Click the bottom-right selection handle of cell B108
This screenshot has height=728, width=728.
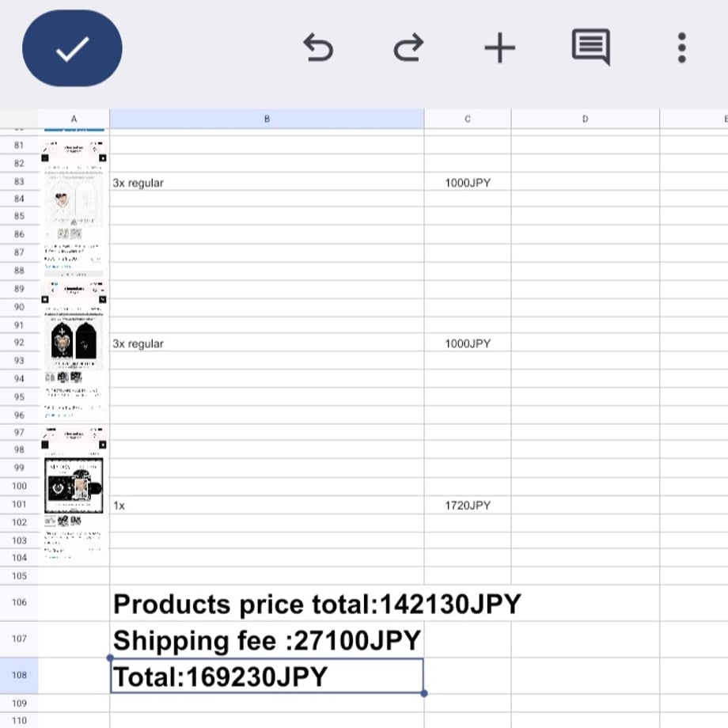click(424, 693)
